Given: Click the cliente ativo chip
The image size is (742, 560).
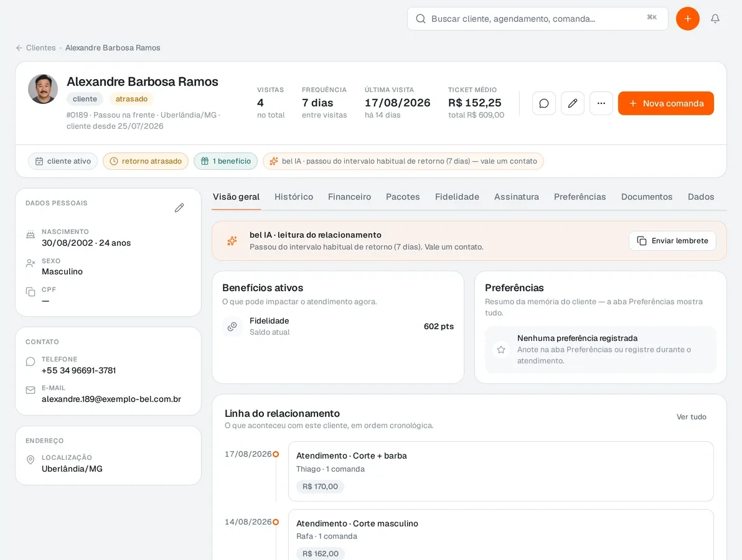Looking at the screenshot, I should point(63,161).
